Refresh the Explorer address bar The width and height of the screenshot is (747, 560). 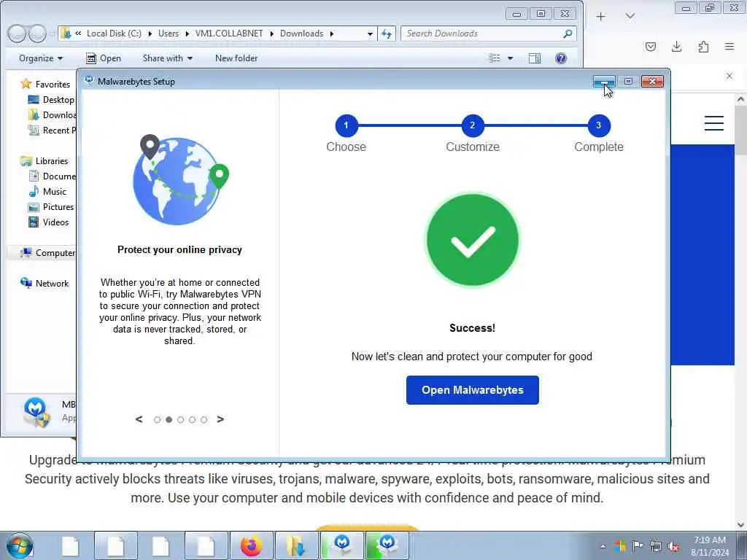387,34
